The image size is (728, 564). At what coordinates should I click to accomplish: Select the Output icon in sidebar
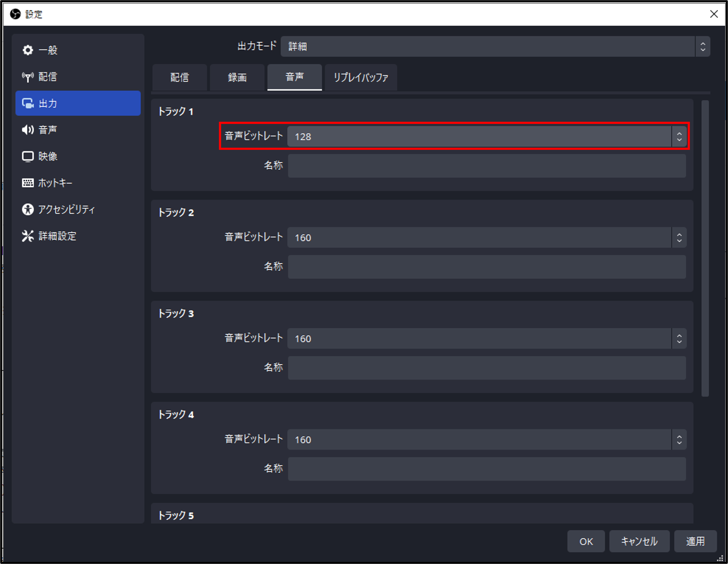pyautogui.click(x=28, y=103)
